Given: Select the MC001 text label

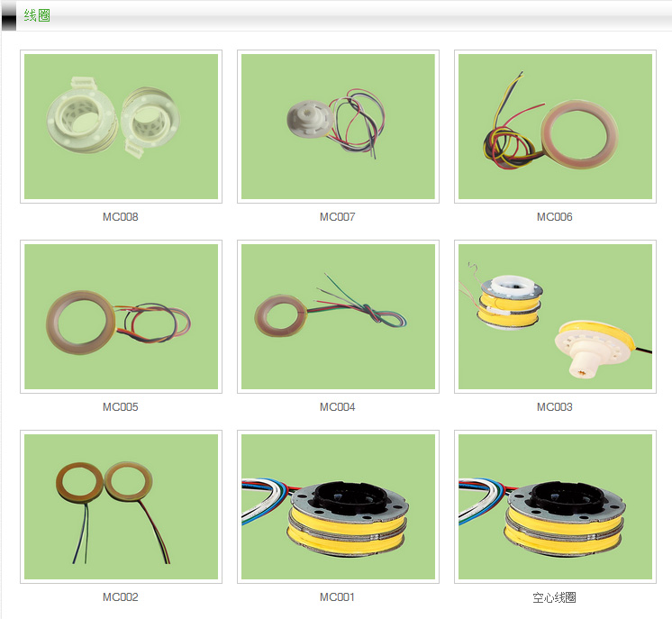Looking at the screenshot, I should click(338, 597).
